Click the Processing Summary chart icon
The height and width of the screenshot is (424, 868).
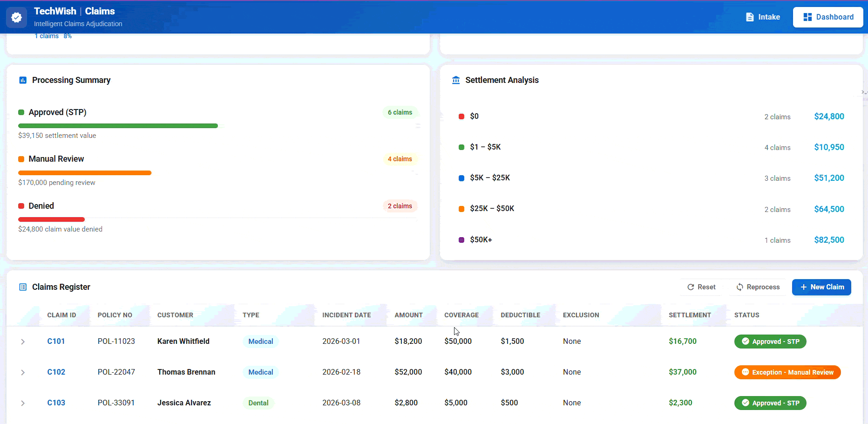23,80
